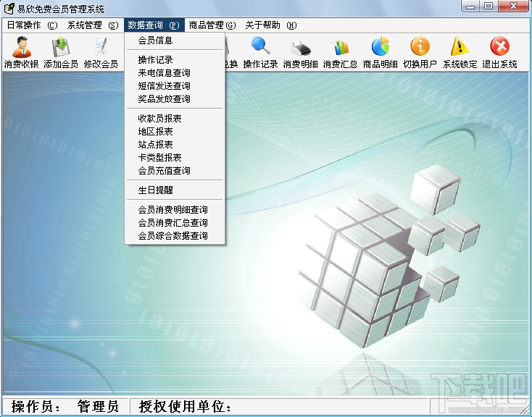Close the application window
The width and height of the screenshot is (532, 417).
(x=514, y=7)
